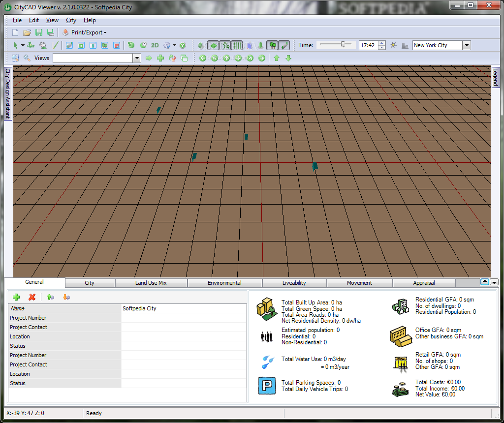The height and width of the screenshot is (423, 504).
Task: Click the right arrow camera navigation icon
Action: pos(262,58)
